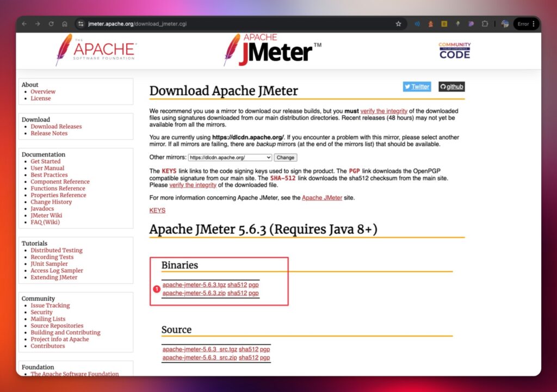This screenshot has height=392, width=557.
Task: Open sha512 for binary zip
Action: (237, 293)
